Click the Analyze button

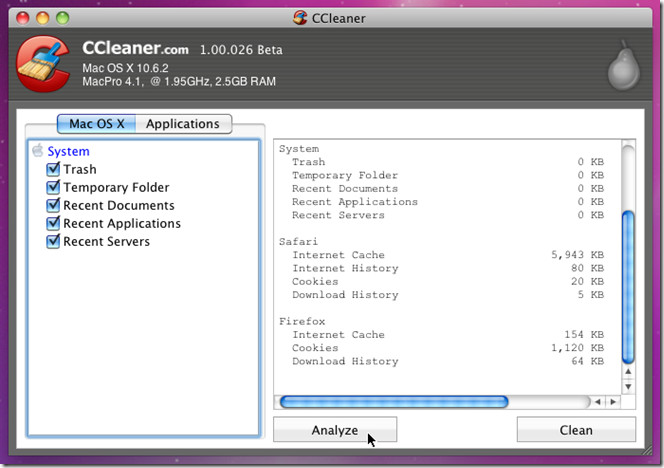pos(335,429)
